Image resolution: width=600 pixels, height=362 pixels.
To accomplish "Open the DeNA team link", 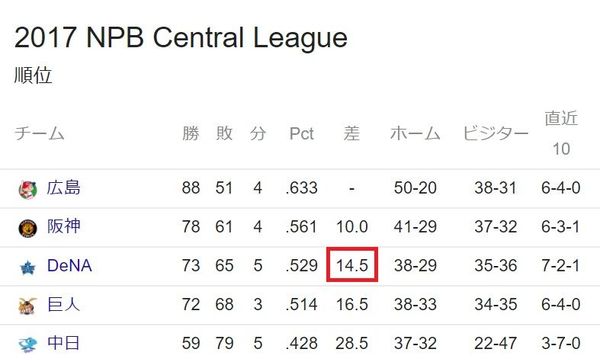I will (69, 265).
